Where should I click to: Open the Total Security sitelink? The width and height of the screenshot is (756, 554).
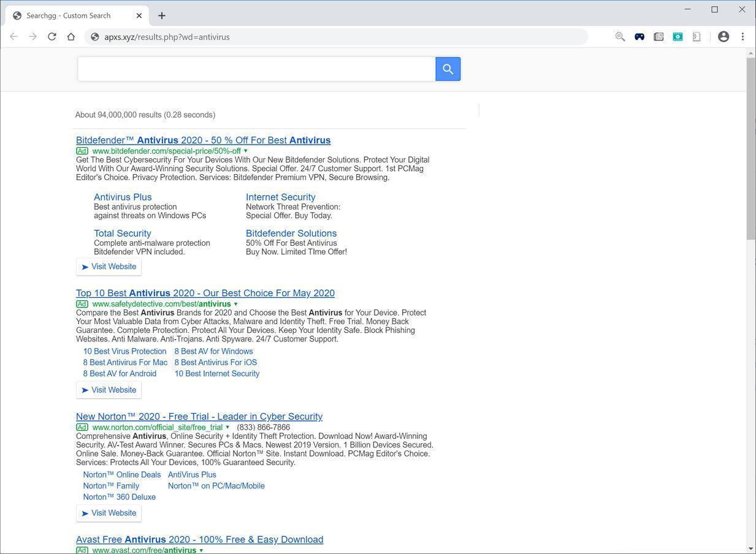pyautogui.click(x=123, y=233)
